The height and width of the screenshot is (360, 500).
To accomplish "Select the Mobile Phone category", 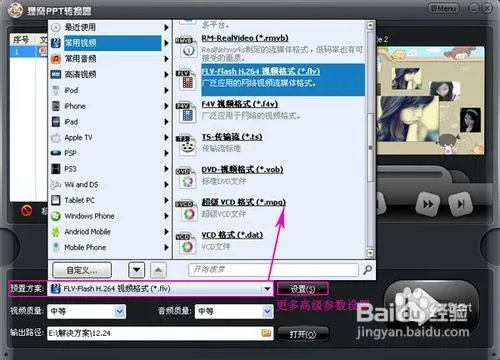I will 110,247.
